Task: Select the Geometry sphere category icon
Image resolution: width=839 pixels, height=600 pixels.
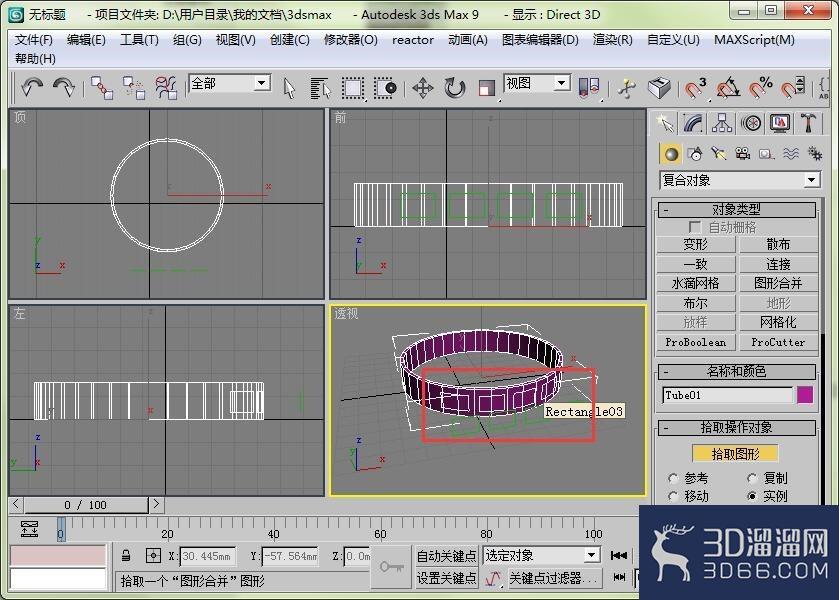Action: (670, 154)
